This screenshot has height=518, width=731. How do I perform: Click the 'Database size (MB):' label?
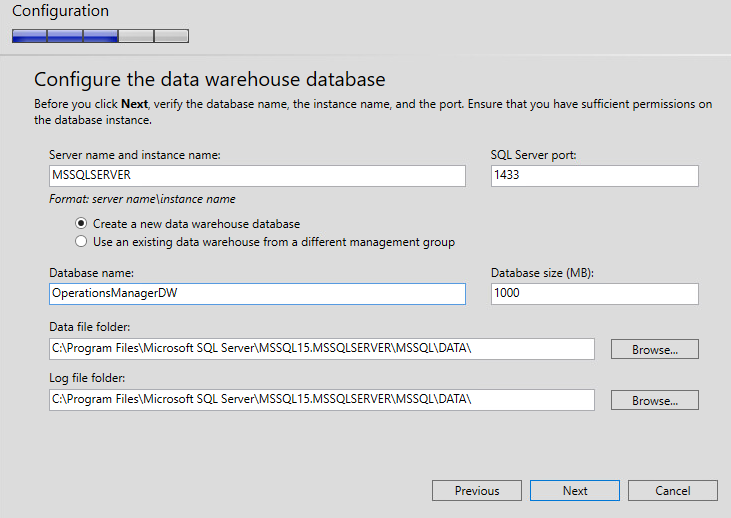[542, 273]
